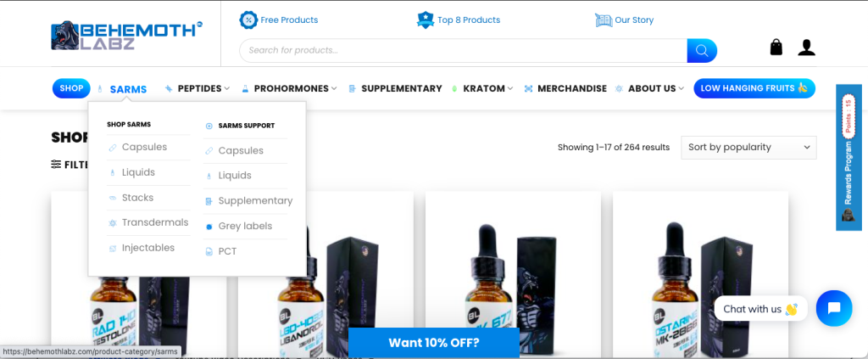Click the blue SHOP button
Viewport: 868px width, 359px height.
pos(71,88)
